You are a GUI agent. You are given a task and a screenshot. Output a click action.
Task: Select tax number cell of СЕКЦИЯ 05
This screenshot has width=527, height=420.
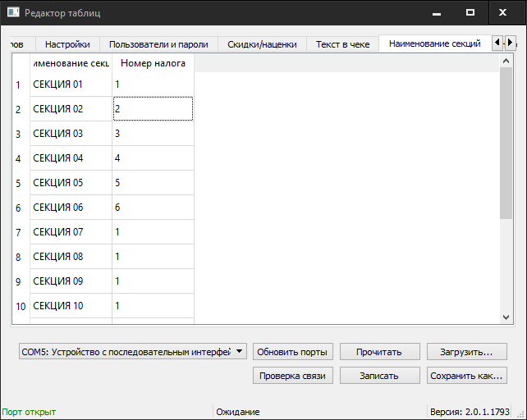point(153,183)
